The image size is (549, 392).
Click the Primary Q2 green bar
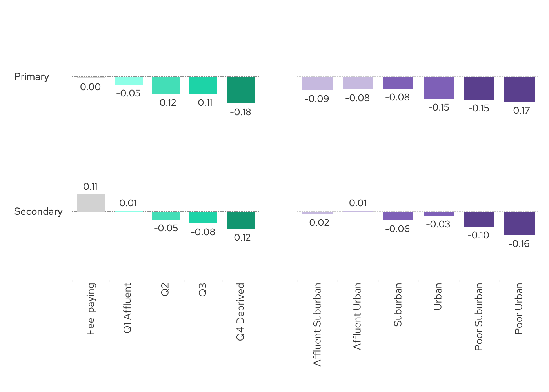click(166, 85)
